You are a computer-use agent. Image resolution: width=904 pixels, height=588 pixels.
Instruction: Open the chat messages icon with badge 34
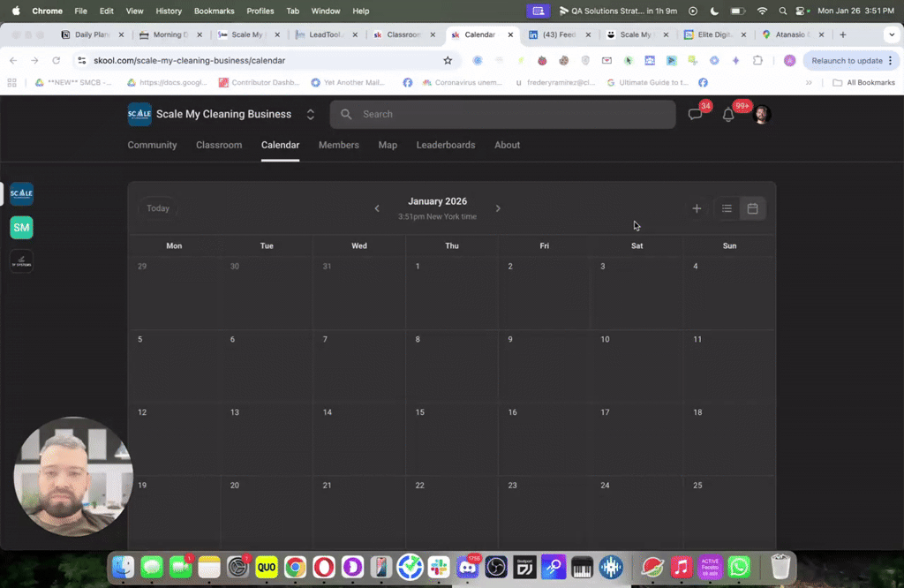coord(696,114)
